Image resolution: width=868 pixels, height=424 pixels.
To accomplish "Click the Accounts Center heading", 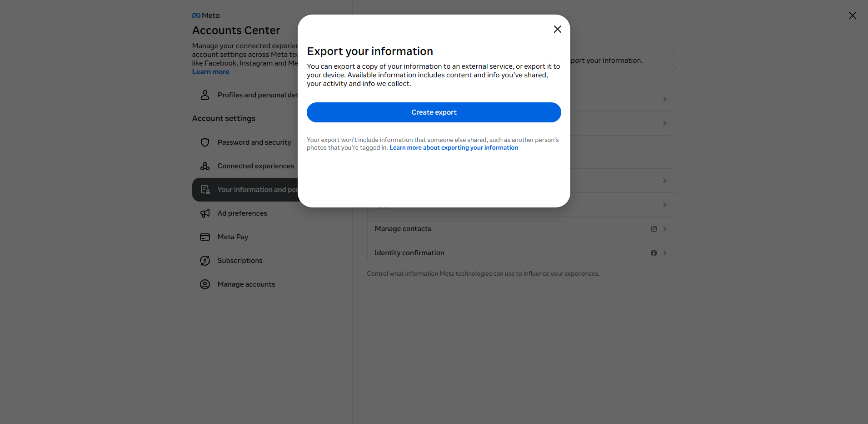I will pos(236,30).
